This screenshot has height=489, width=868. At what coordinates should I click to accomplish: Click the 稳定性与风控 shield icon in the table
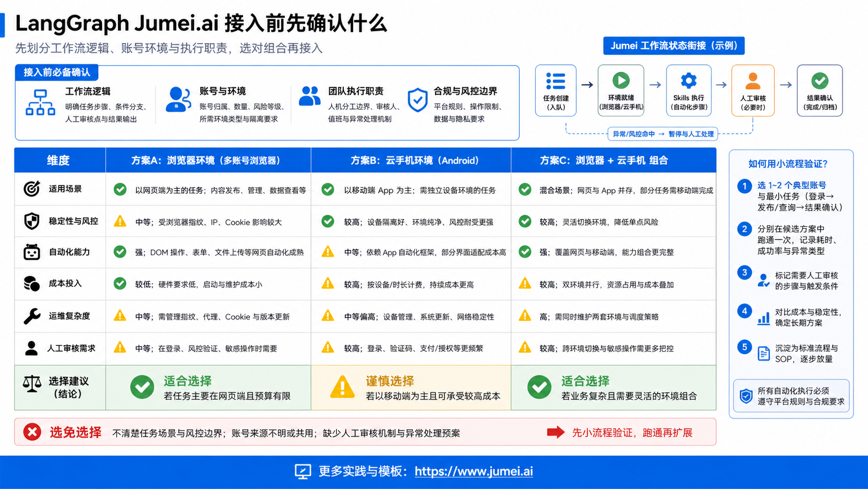[32, 221]
